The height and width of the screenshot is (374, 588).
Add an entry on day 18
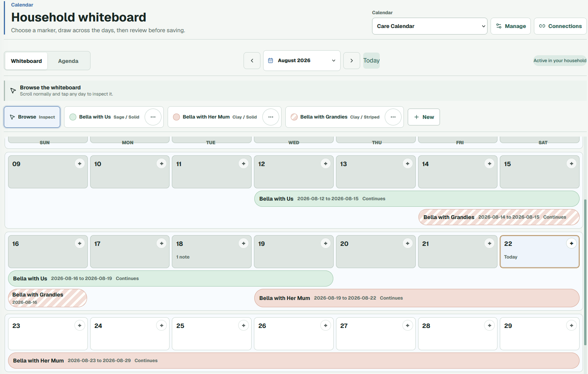[x=244, y=244]
